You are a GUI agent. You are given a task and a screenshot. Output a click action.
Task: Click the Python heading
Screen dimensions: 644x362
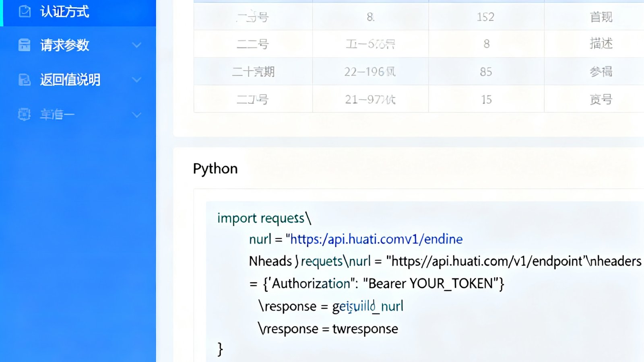(x=215, y=169)
